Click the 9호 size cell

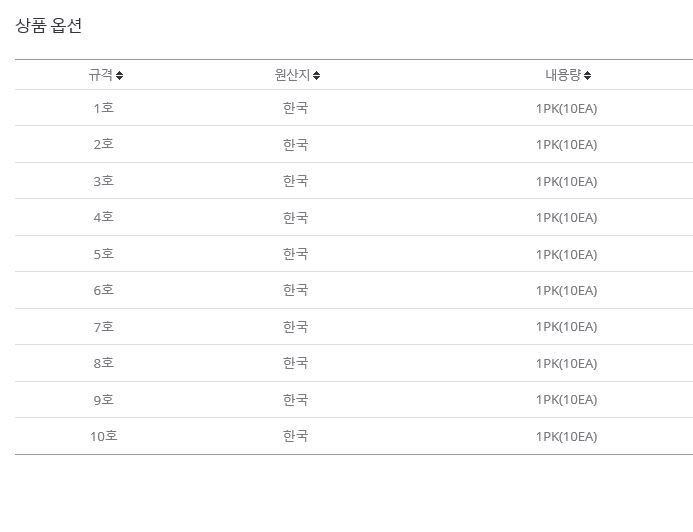[x=104, y=400]
